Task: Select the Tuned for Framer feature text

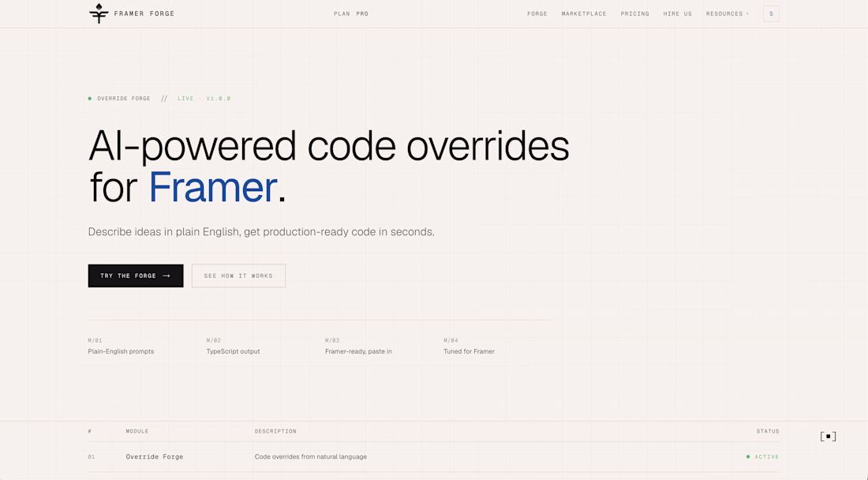Action: 469,351
